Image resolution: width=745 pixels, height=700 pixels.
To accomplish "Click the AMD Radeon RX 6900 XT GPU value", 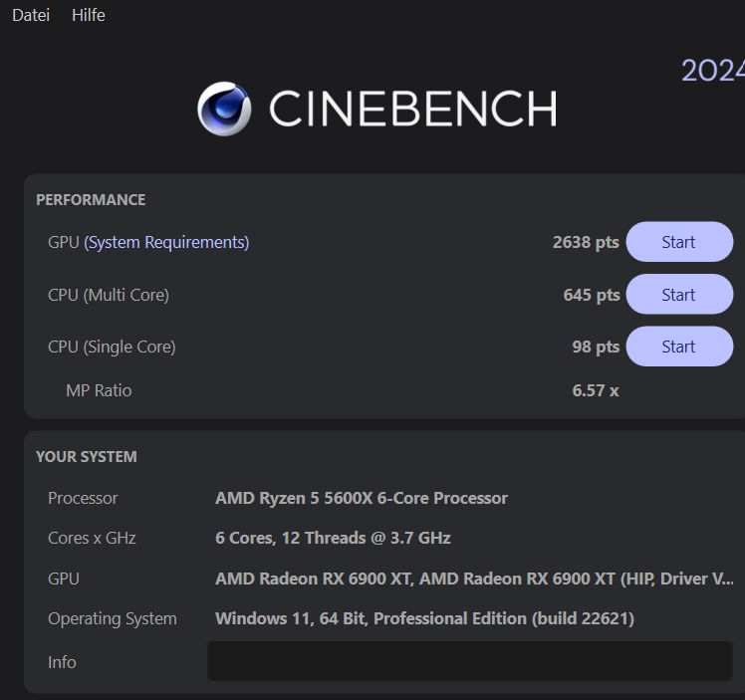I will pyautogui.click(x=474, y=579).
